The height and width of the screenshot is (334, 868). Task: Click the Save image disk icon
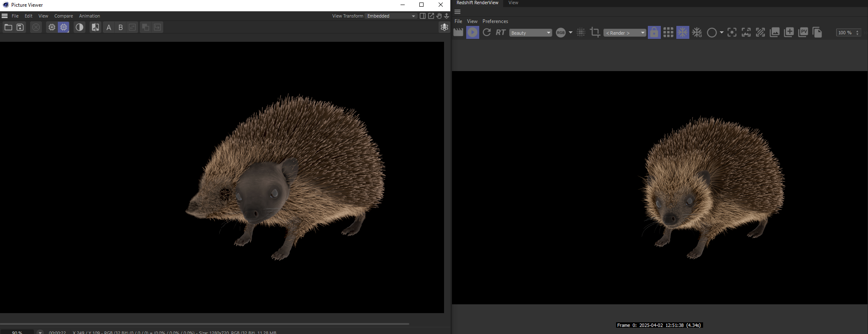tap(20, 28)
